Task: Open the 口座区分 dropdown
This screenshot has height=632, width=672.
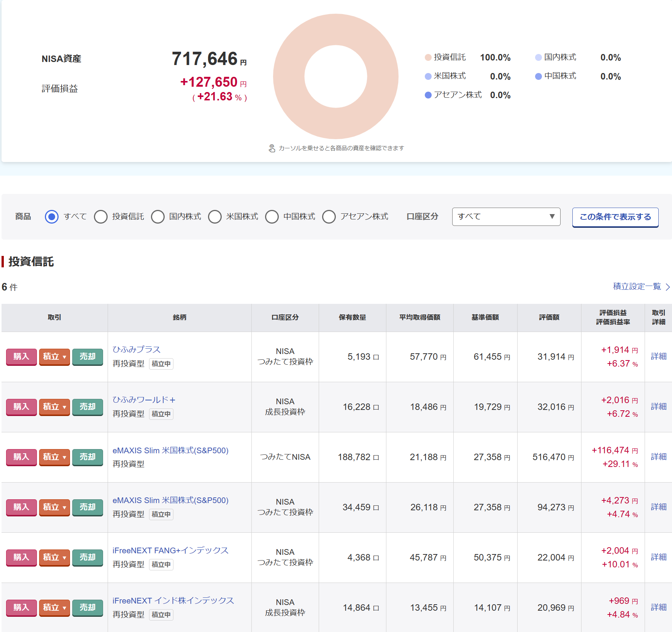Action: (506, 217)
